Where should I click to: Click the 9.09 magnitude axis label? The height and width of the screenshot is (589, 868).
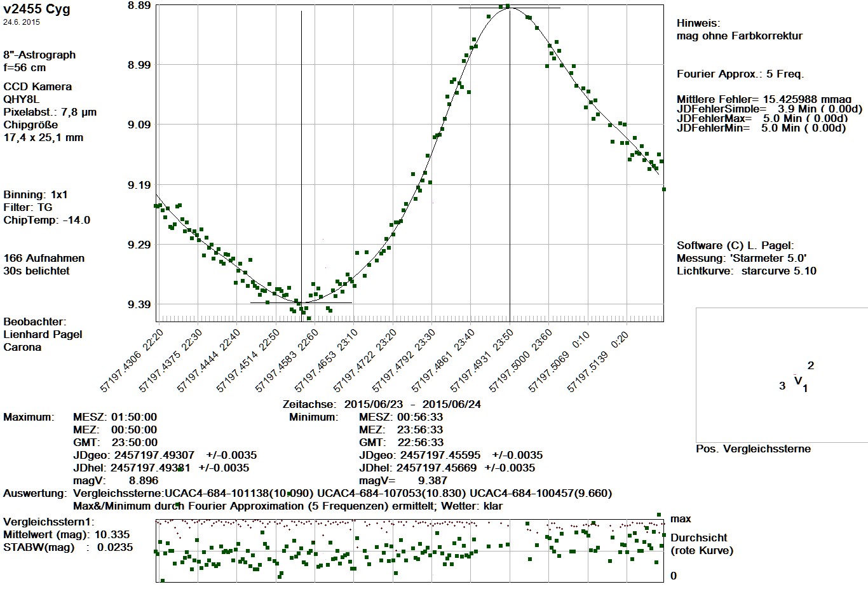(139, 125)
